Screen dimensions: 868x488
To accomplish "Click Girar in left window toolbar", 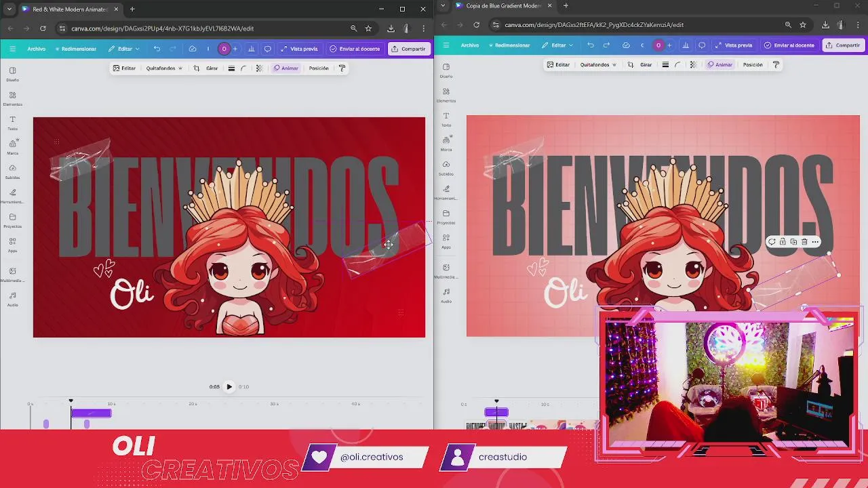I will (x=212, y=68).
